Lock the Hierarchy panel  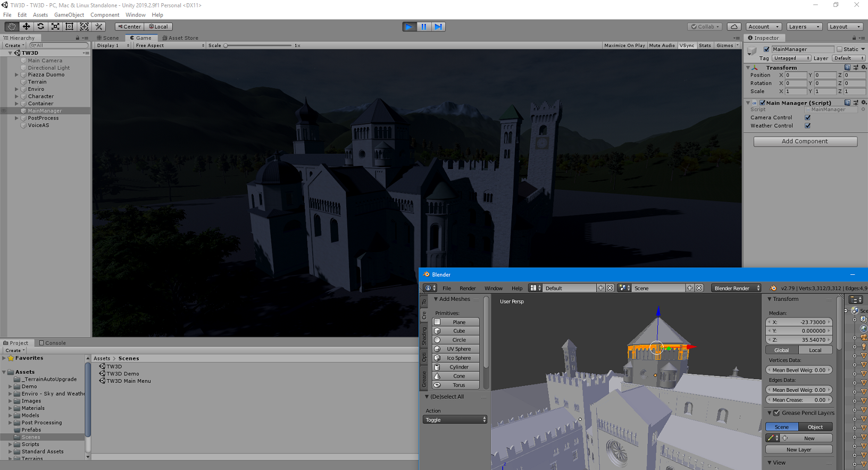(77, 38)
